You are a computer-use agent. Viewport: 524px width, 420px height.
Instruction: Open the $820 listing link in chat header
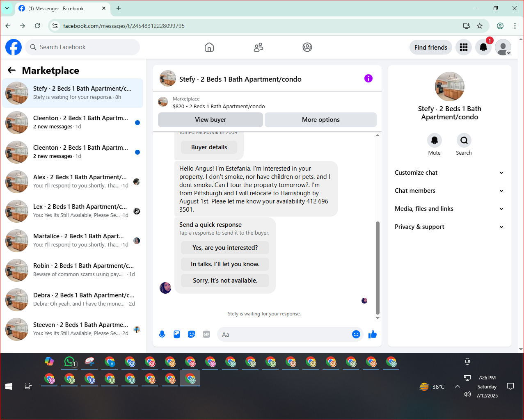[x=219, y=106]
